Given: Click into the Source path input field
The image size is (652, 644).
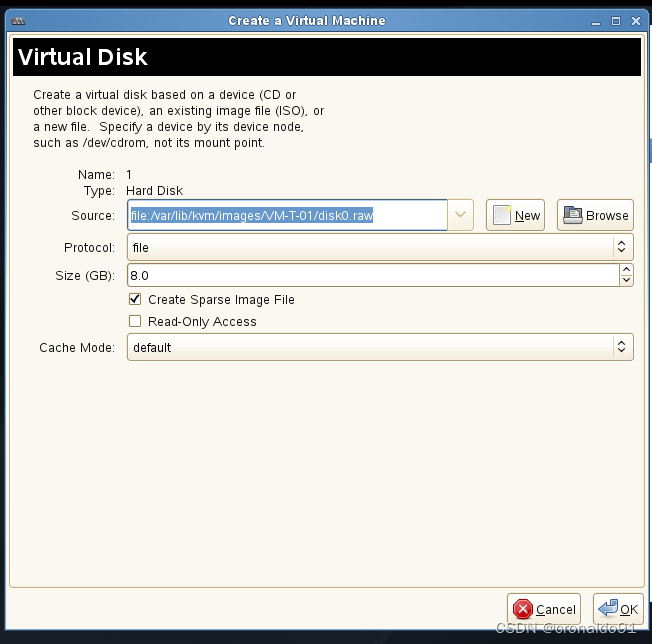Looking at the screenshot, I should tap(287, 215).
